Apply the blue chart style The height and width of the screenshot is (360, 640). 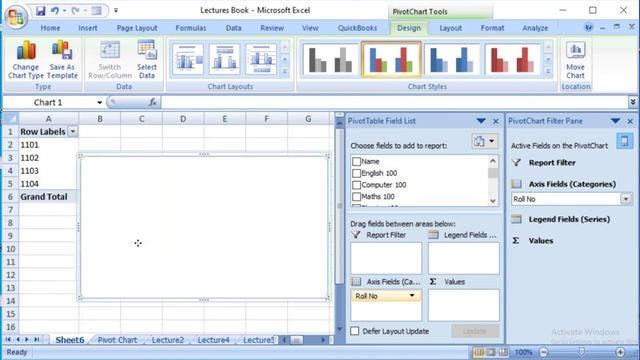click(451, 60)
